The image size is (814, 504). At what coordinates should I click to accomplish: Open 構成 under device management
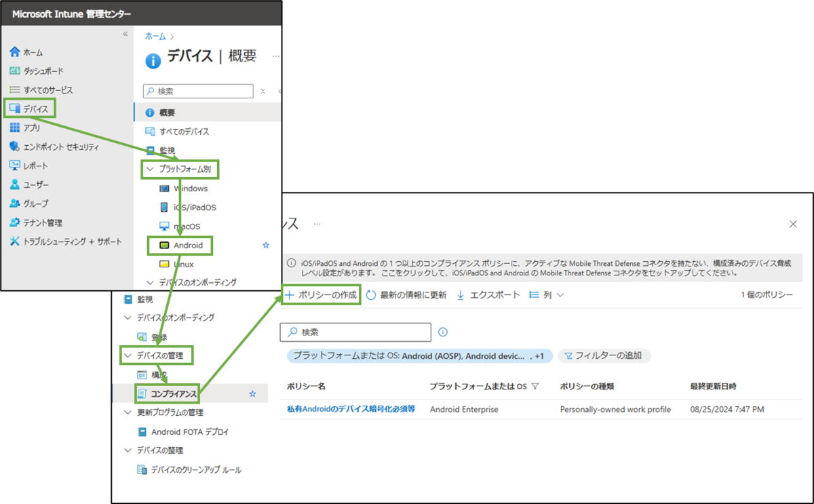(152, 375)
